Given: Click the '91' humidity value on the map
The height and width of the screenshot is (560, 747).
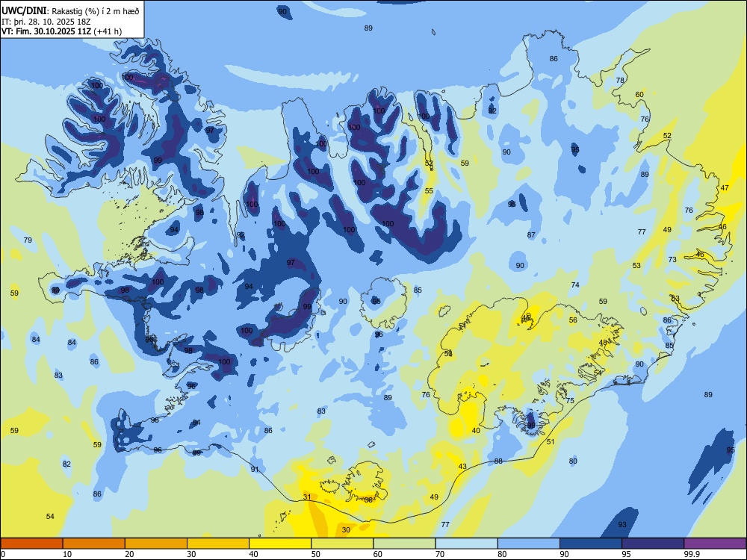Looking at the screenshot, I should [255, 470].
